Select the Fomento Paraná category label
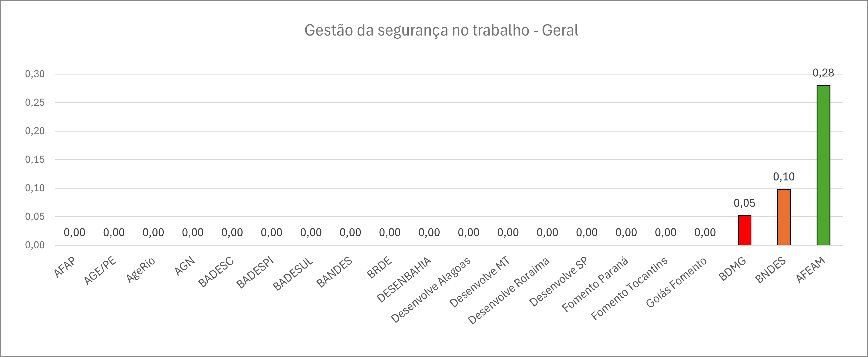868x357 pixels. click(x=595, y=285)
